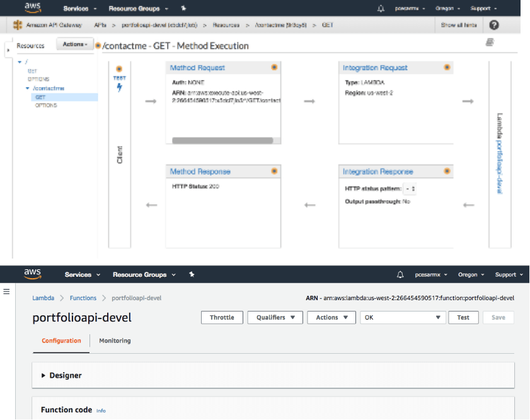Click Method Request horizontal scrollbar

(x=222, y=141)
